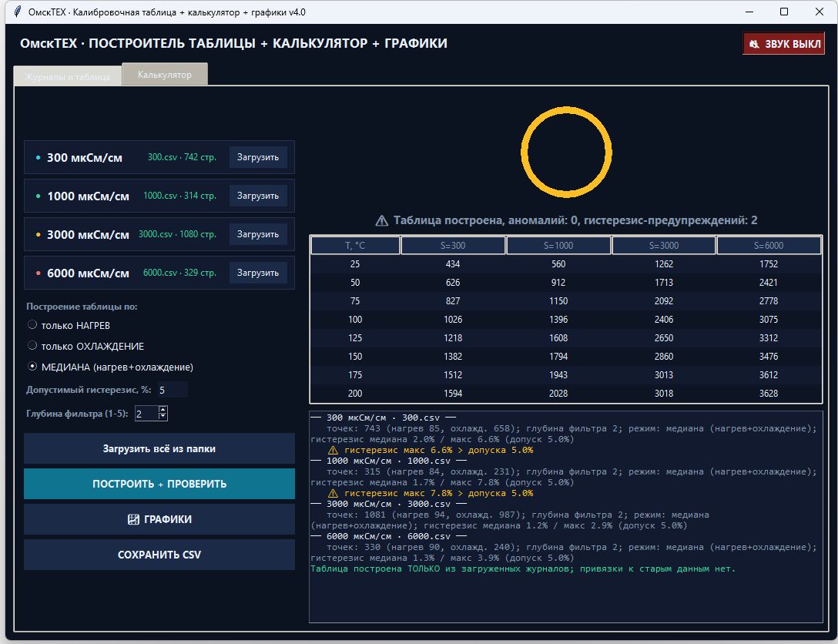Click Загрузить for the 300 мкСм/см journal
The height and width of the screenshot is (644, 838).
[x=258, y=157]
